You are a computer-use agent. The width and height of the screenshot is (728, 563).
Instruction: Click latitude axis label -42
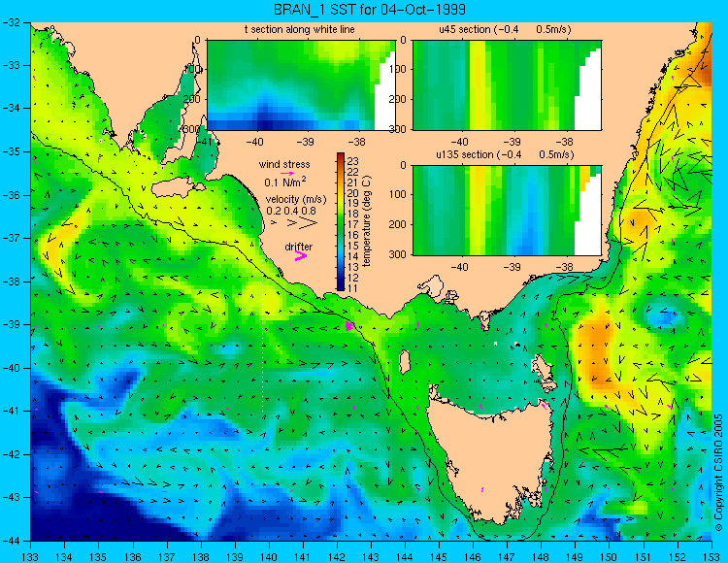pyautogui.click(x=11, y=454)
